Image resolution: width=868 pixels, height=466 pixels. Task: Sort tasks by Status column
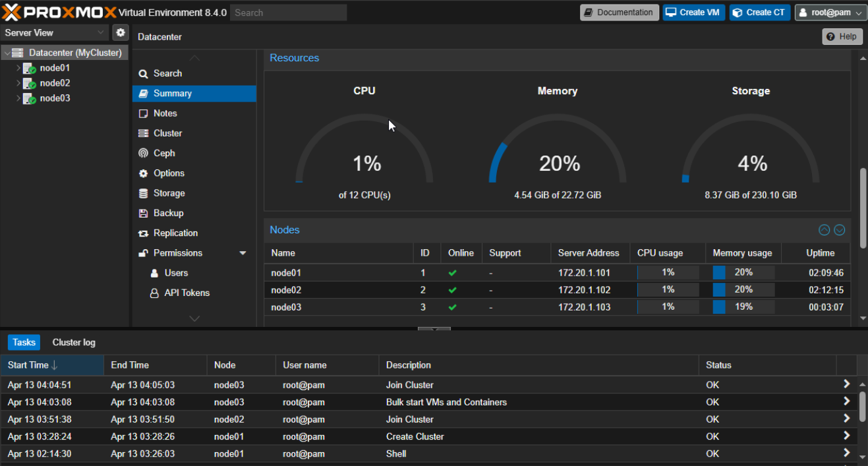click(x=767, y=365)
